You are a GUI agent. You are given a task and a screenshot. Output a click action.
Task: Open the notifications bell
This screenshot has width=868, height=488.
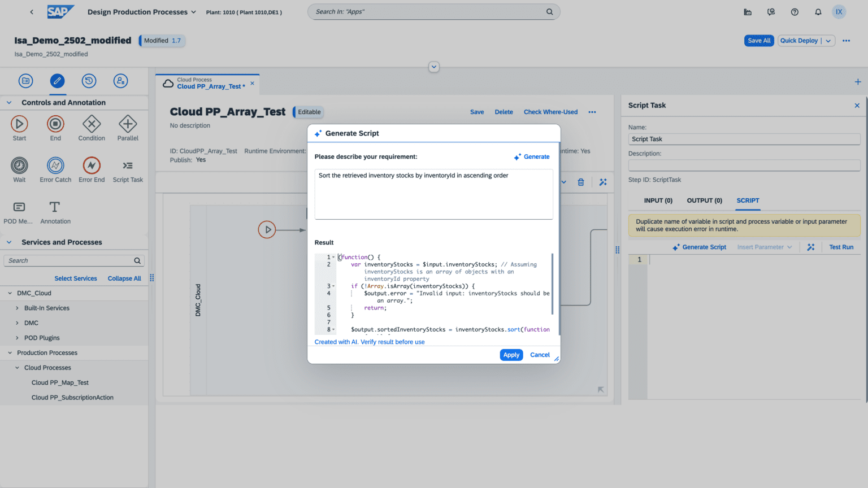pos(818,12)
